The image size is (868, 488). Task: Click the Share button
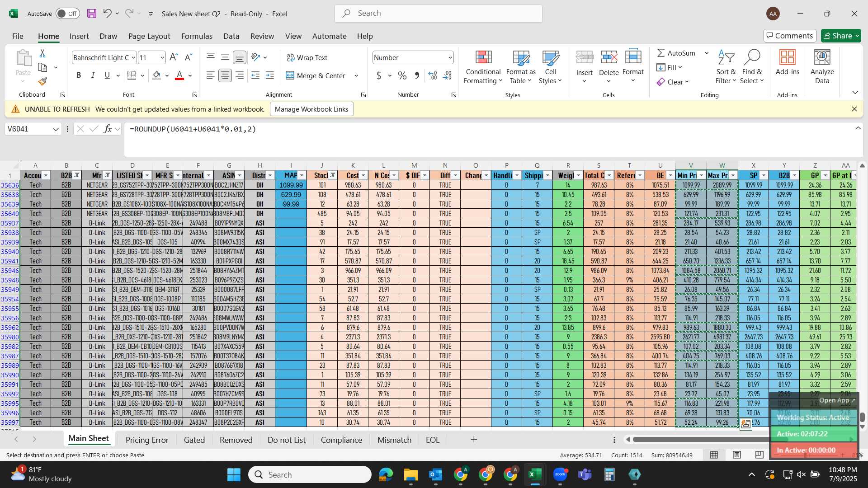coord(841,36)
